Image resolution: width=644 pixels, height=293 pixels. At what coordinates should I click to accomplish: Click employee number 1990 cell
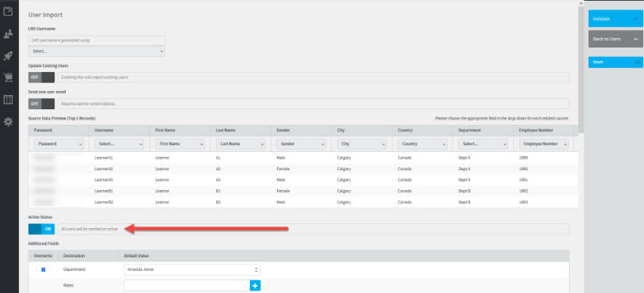click(x=523, y=169)
